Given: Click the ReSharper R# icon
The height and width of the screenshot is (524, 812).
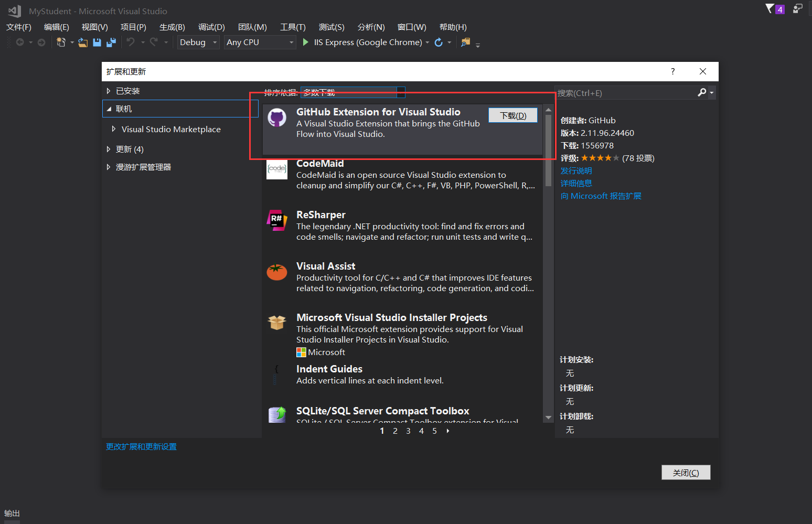Looking at the screenshot, I should click(277, 220).
